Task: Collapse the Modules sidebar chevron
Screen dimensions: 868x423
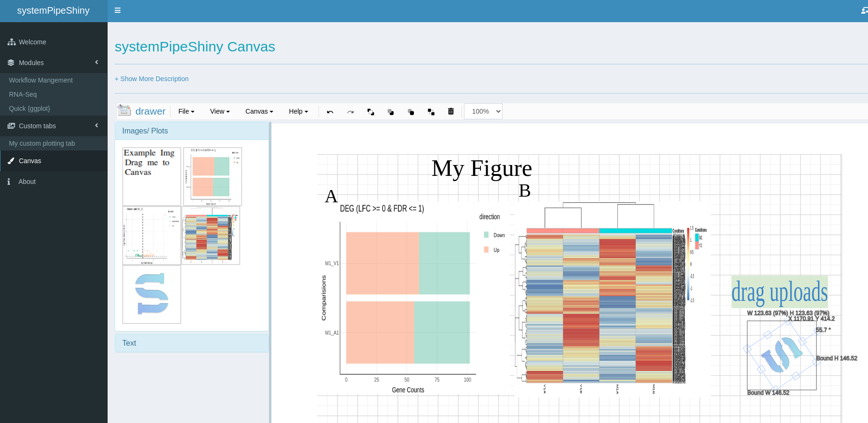Action: (x=96, y=62)
